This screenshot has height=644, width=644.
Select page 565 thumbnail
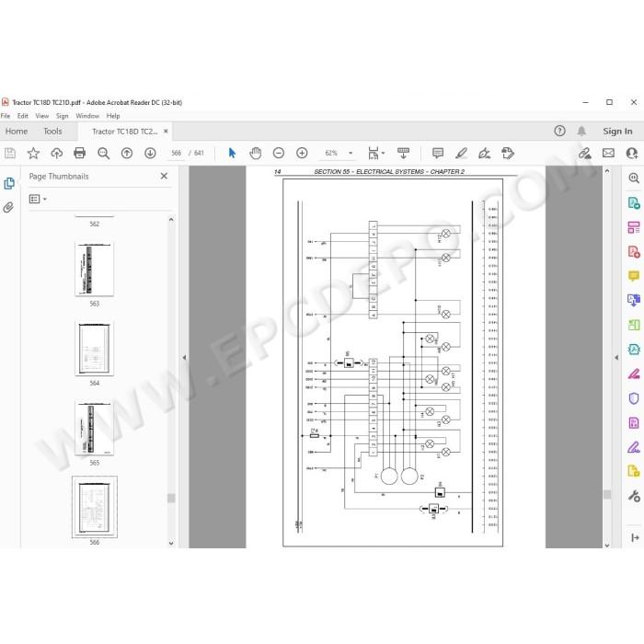pyautogui.click(x=95, y=428)
